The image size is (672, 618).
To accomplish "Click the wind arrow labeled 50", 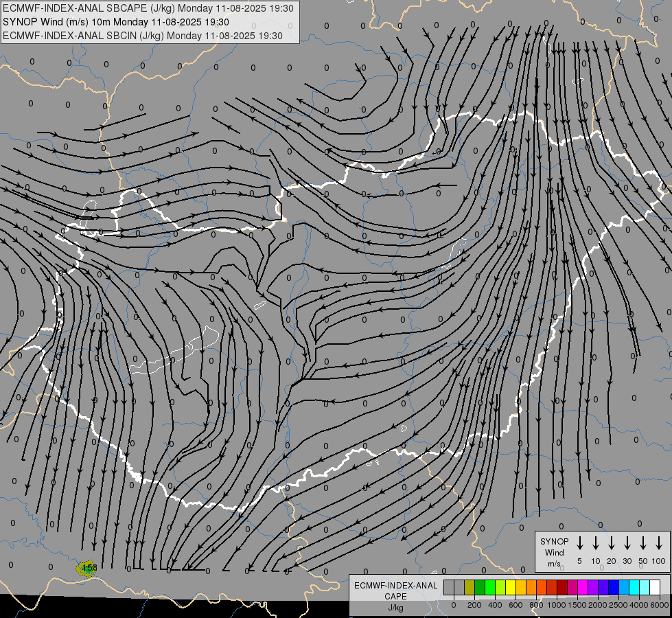I will point(643,543).
